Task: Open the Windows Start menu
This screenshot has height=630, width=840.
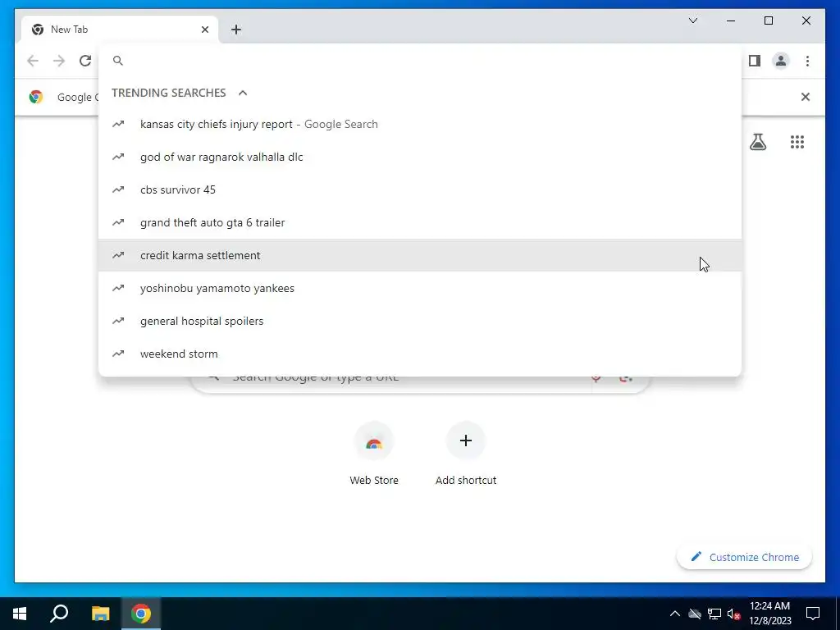Action: 20,614
